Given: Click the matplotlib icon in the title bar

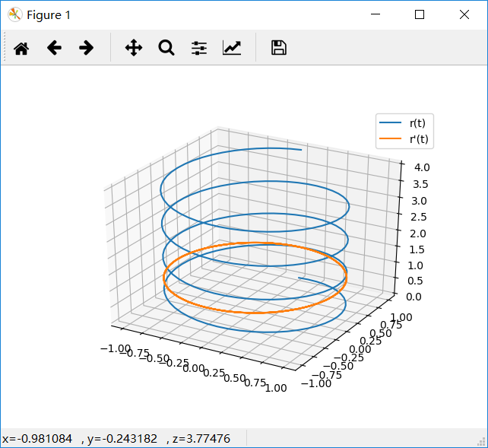Looking at the screenshot, I should [x=14, y=14].
